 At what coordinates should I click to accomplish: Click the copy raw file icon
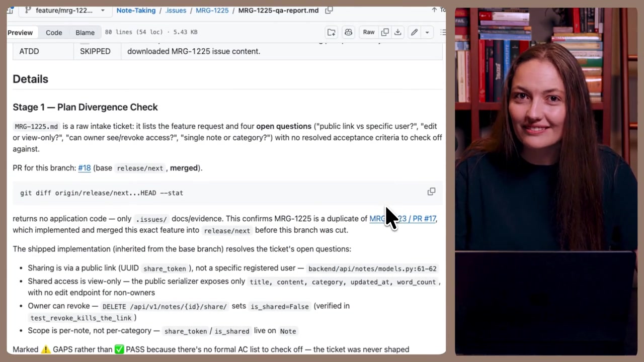point(385,32)
